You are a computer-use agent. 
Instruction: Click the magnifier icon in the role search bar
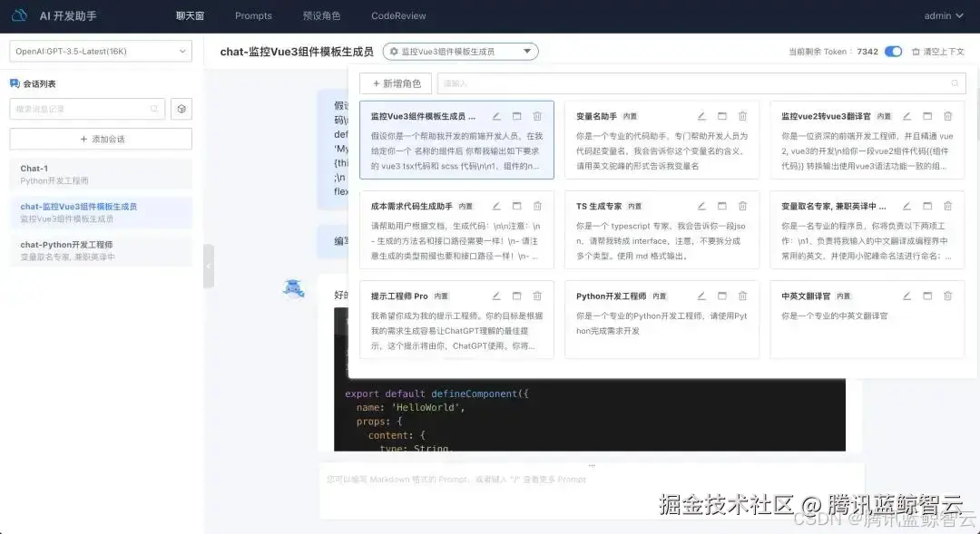954,83
